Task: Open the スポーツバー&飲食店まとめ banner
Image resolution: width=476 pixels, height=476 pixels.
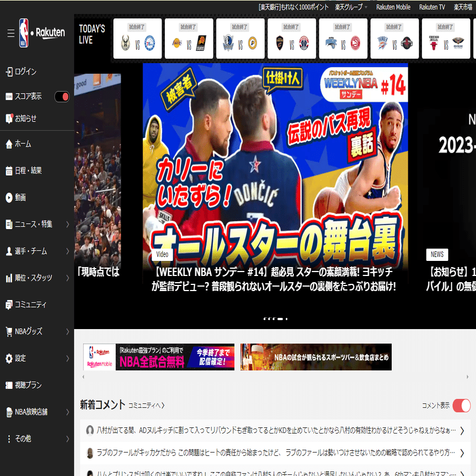Action: pyautogui.click(x=316, y=357)
